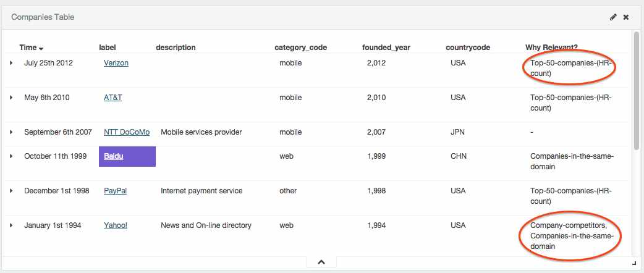Collapse panel using the bottom chevron-up icon
Image resolution: width=644 pixels, height=273 pixels.
(x=321, y=262)
